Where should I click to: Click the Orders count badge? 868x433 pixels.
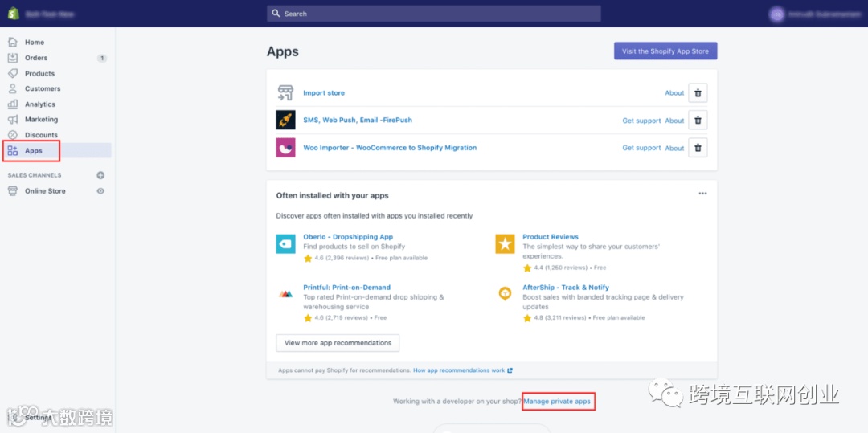coord(102,58)
